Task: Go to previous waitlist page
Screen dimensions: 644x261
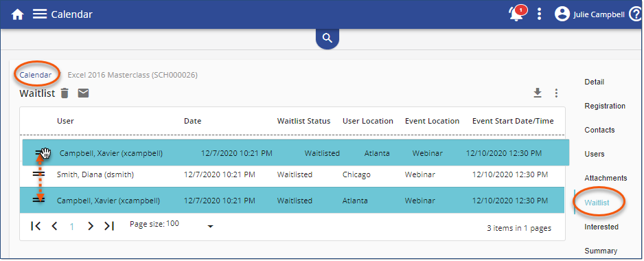Action: (x=54, y=226)
